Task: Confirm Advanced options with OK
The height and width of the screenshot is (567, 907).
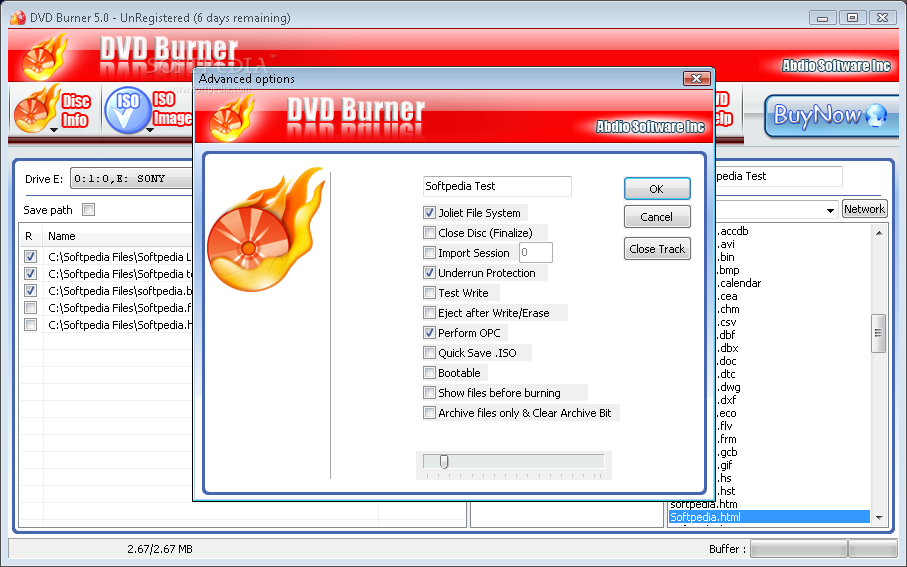Action: (x=657, y=189)
